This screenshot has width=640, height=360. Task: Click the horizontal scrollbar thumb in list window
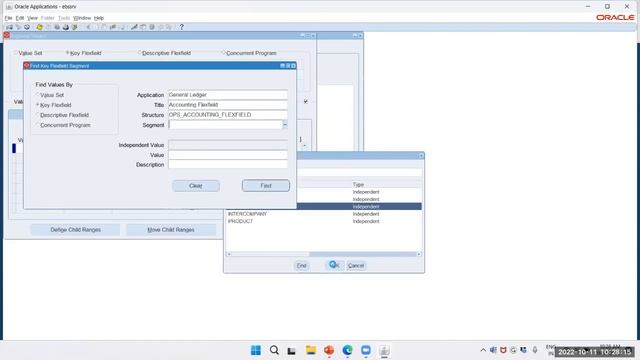(x=362, y=254)
